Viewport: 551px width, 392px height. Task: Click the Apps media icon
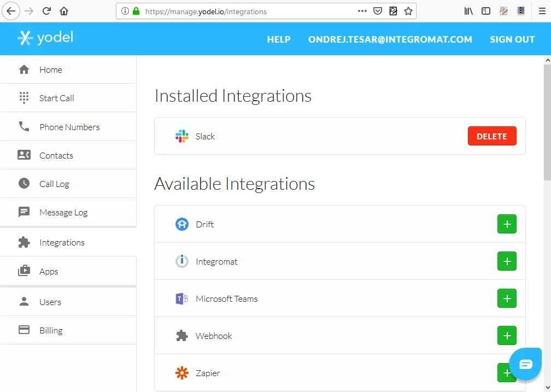[x=24, y=271]
